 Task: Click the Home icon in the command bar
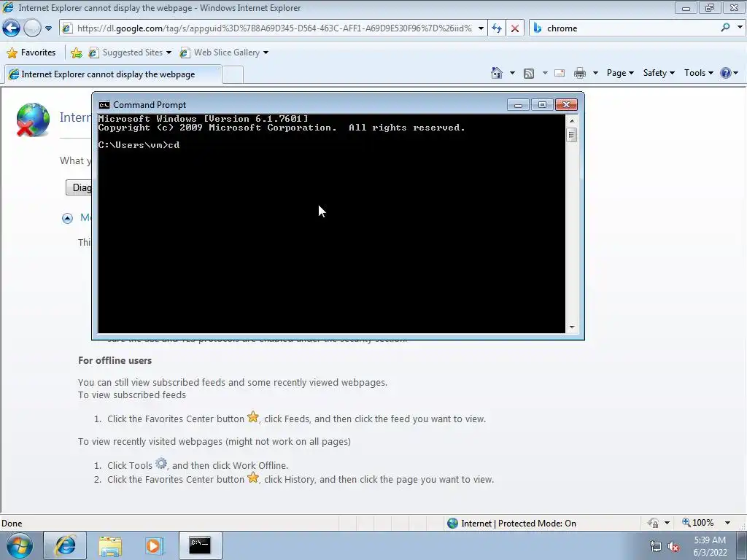pos(496,73)
